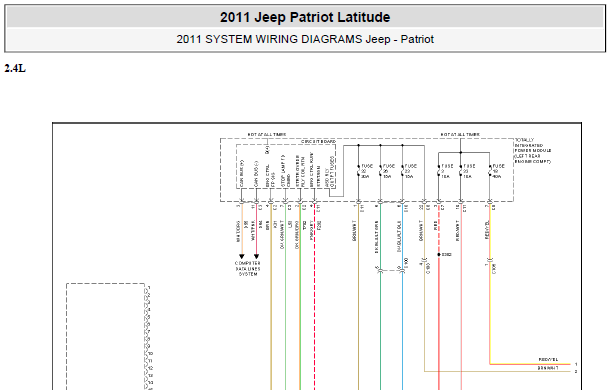Click the 30A fuse symbol

(359, 171)
